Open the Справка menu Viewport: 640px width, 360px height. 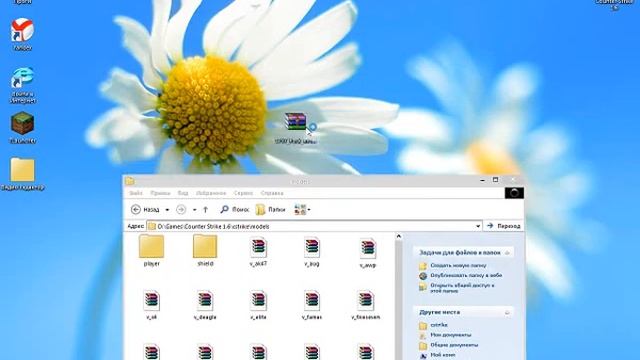(x=272, y=193)
